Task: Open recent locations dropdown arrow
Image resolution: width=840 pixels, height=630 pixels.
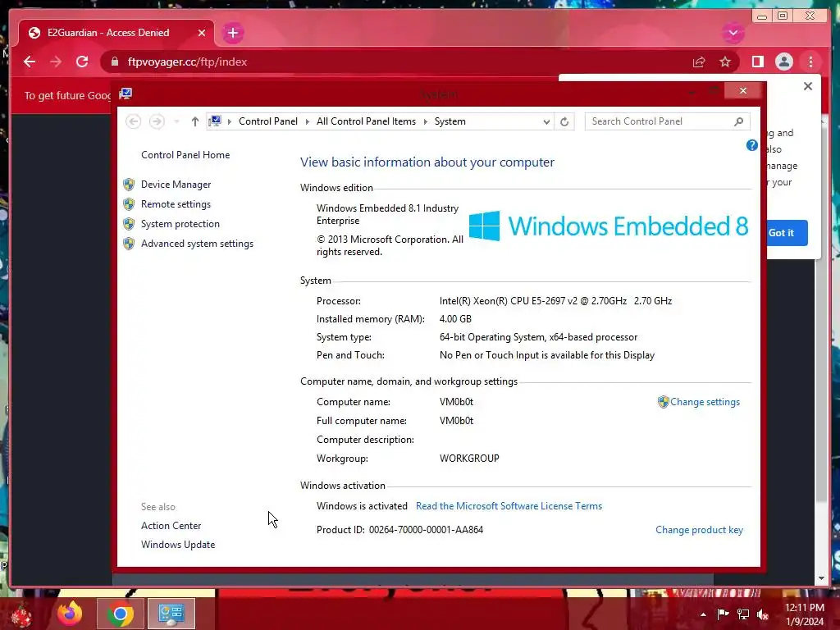Action: 176,121
